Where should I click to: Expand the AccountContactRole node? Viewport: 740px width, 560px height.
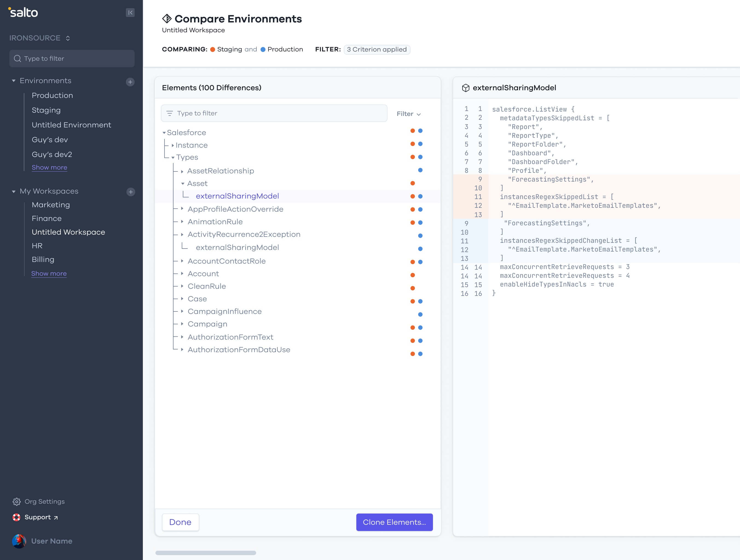[182, 261]
